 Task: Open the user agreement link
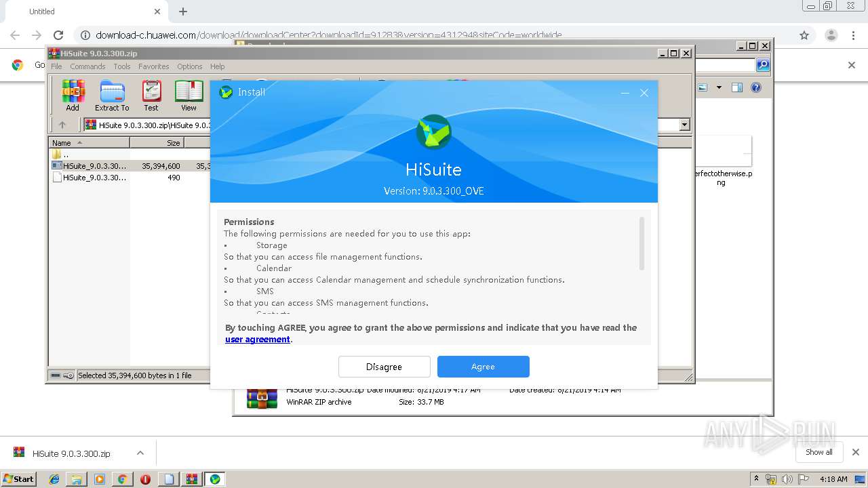point(258,340)
